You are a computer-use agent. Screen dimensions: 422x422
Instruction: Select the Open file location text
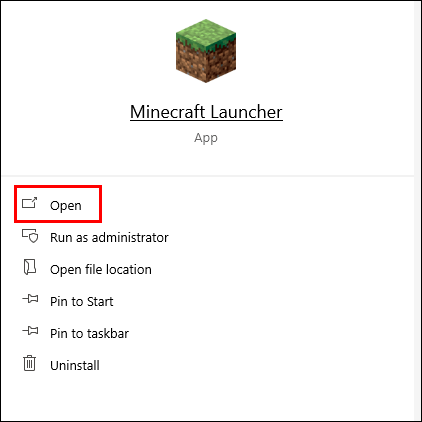pyautogui.click(x=101, y=270)
